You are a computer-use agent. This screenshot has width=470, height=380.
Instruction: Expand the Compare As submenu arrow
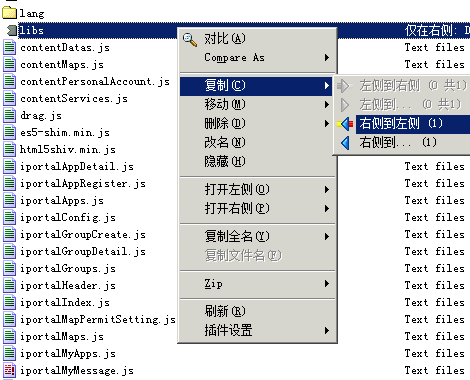coord(327,58)
